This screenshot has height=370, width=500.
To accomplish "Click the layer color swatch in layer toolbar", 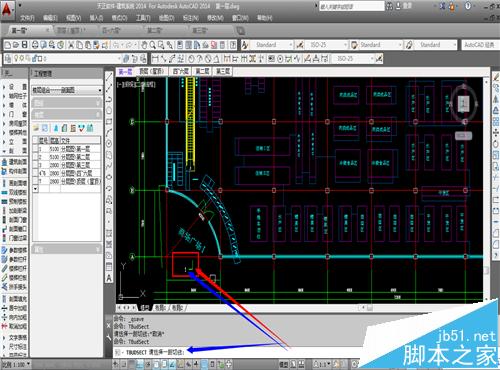I will 40,59.
